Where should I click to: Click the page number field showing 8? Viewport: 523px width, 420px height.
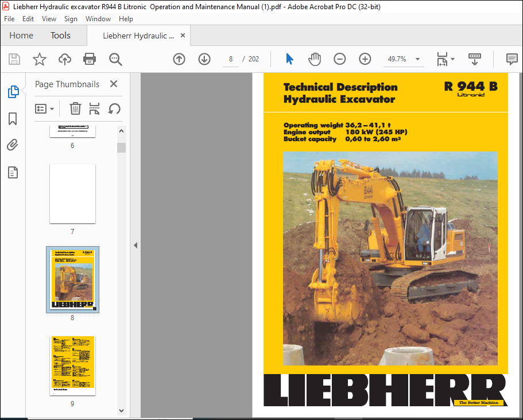point(230,59)
